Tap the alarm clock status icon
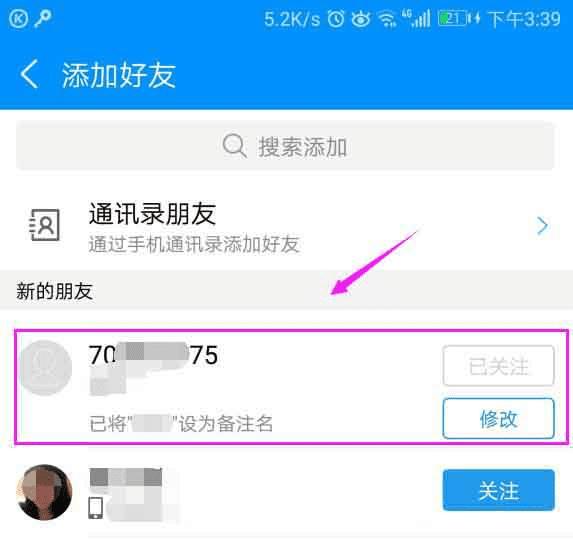The image size is (573, 540). (x=335, y=18)
